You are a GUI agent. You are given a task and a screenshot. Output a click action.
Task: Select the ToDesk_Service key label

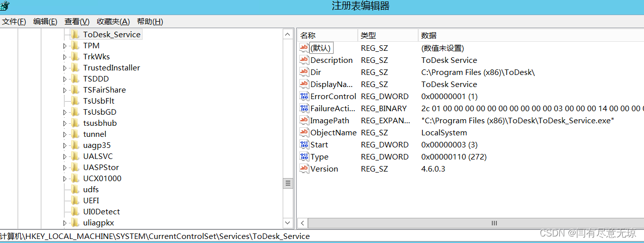click(x=112, y=34)
